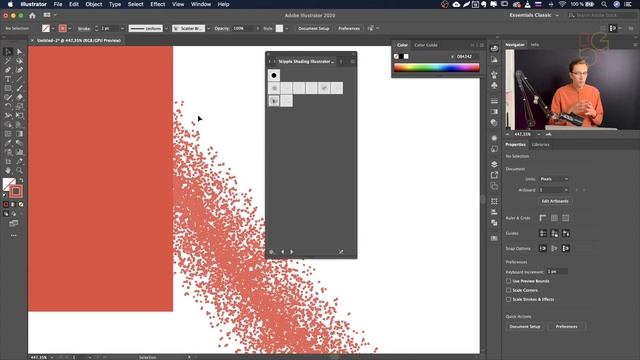The height and width of the screenshot is (360, 640).
Task: Load previous brush library arrow
Action: click(282, 252)
